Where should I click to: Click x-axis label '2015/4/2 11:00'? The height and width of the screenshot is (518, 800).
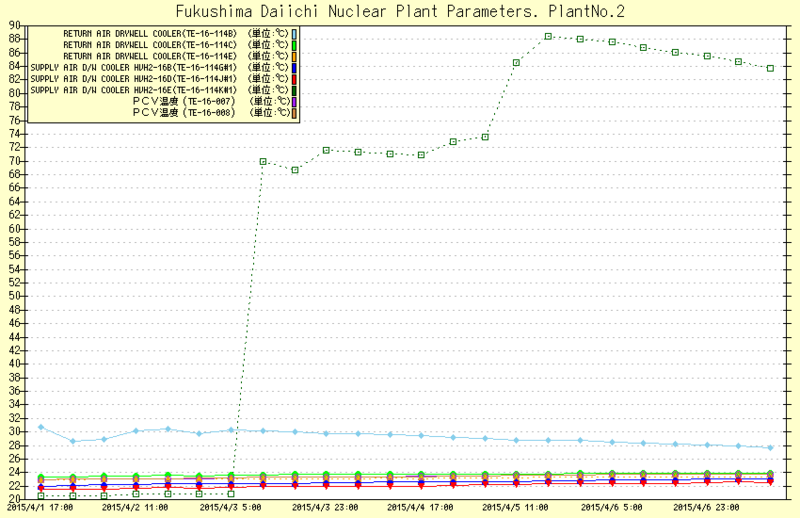[x=135, y=507]
